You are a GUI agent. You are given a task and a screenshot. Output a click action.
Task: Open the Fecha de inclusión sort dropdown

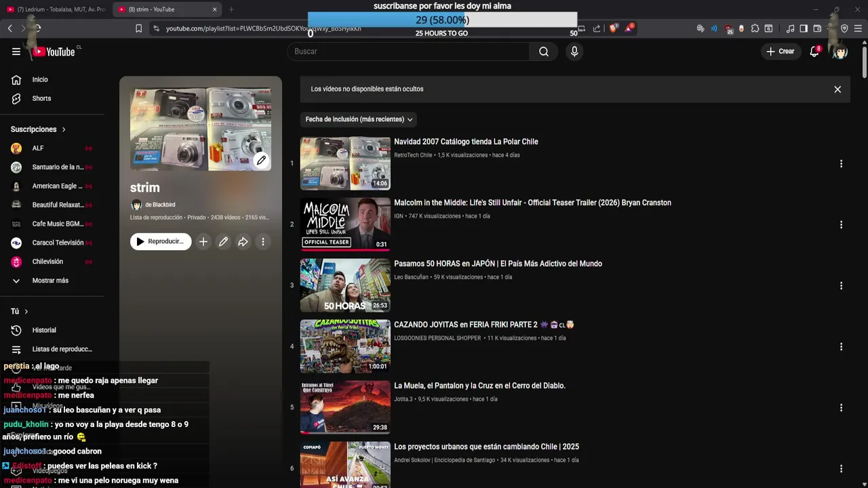(x=358, y=119)
